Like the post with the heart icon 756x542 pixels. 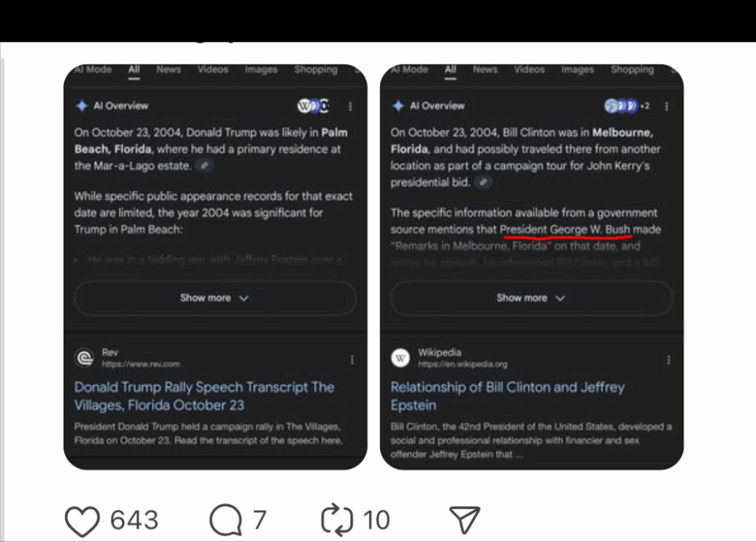[x=83, y=520]
